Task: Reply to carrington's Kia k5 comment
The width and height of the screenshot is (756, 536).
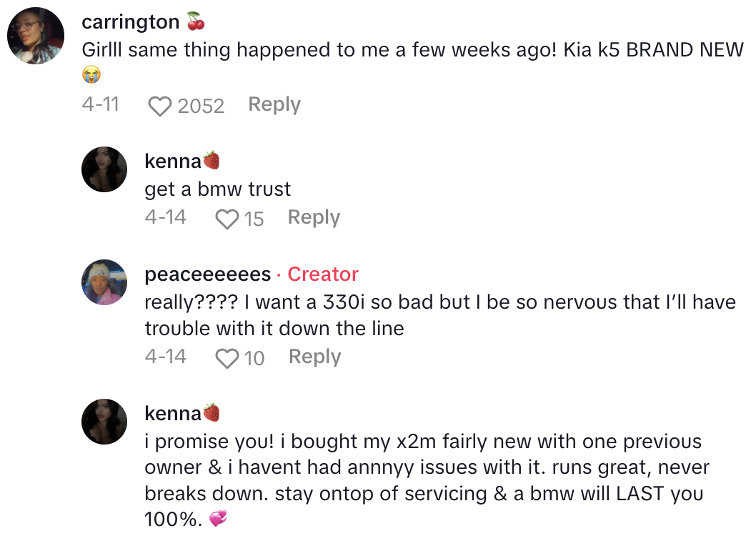Action: [x=274, y=105]
